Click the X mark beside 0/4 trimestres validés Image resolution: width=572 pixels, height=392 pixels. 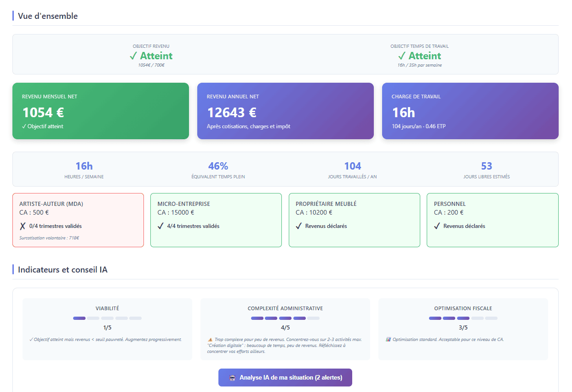pyautogui.click(x=23, y=226)
